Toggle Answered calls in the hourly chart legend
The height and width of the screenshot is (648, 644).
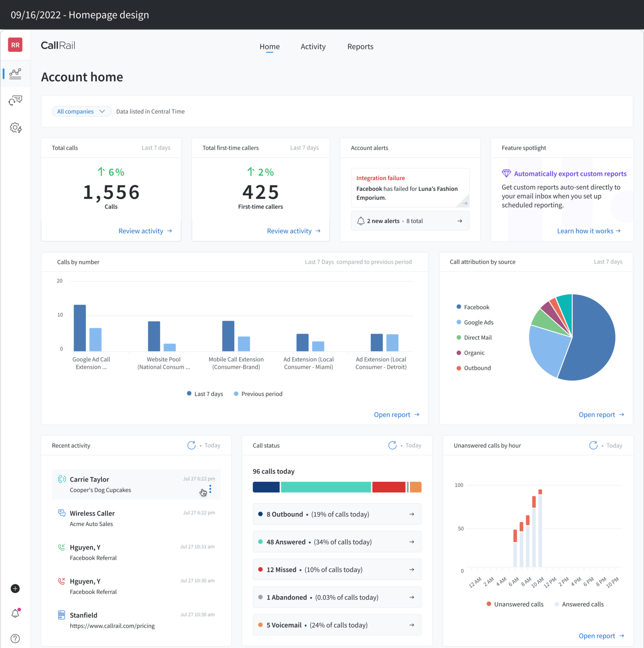tap(579, 604)
